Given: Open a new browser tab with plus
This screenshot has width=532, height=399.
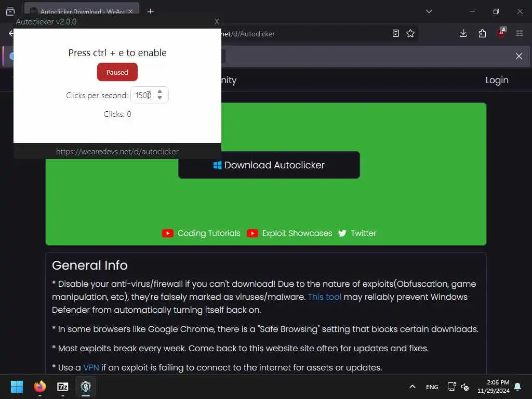Looking at the screenshot, I should [151, 11].
